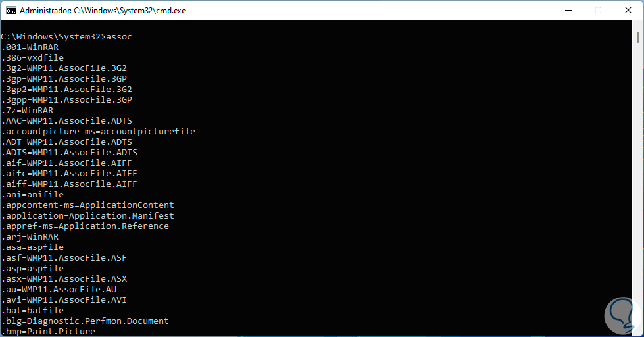
Task: Click the .blg=Diagnostic.Perfmon.Document line
Action: click(x=85, y=321)
